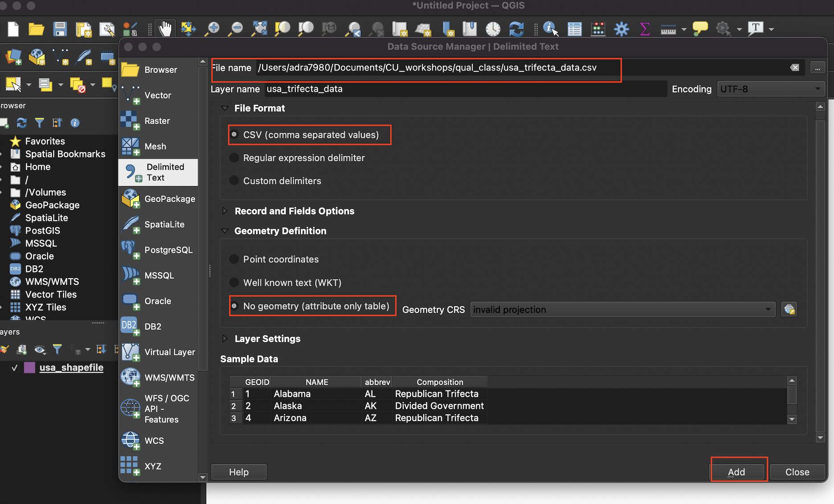834x504 pixels.
Task: Choose Point coordinates for geometry definition
Action: tap(234, 259)
